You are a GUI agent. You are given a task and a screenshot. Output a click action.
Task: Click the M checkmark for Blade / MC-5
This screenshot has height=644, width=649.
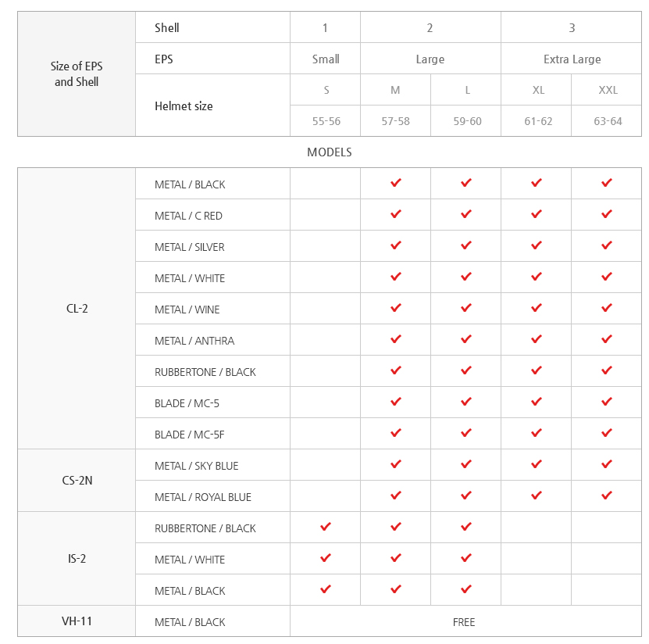(x=396, y=402)
